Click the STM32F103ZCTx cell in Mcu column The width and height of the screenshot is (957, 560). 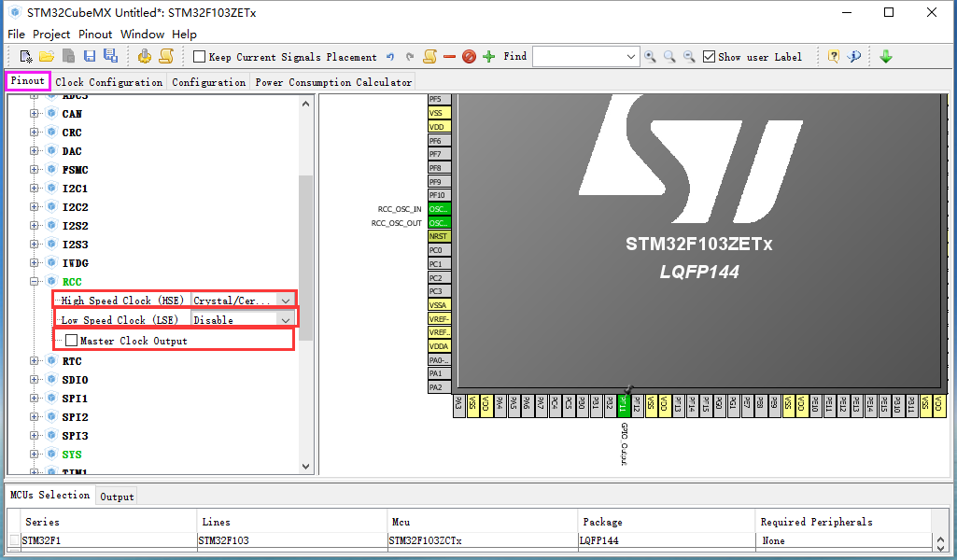coord(482,539)
